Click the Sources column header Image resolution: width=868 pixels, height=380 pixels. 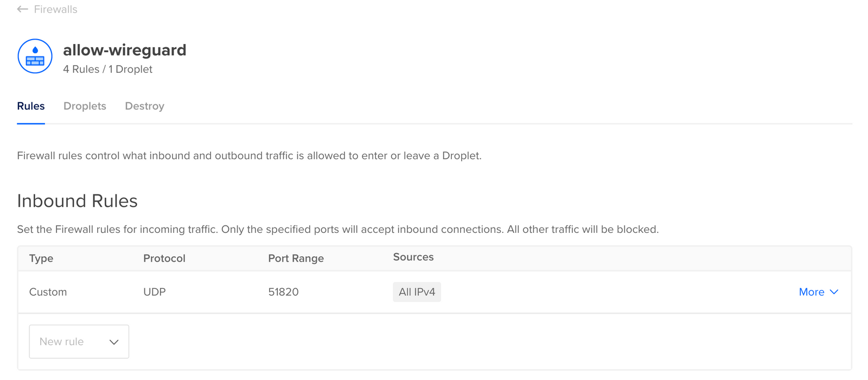click(413, 257)
